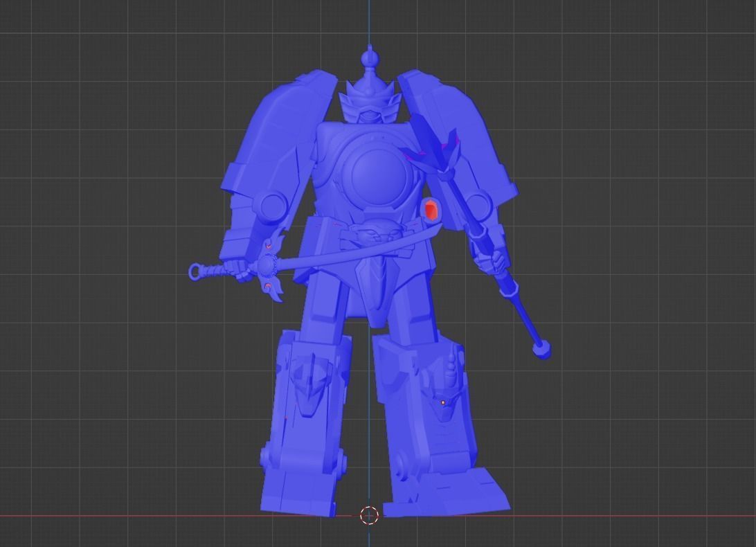Select the red gem on the robot's waist
Viewport: 756px width, 547px height.
click(431, 210)
